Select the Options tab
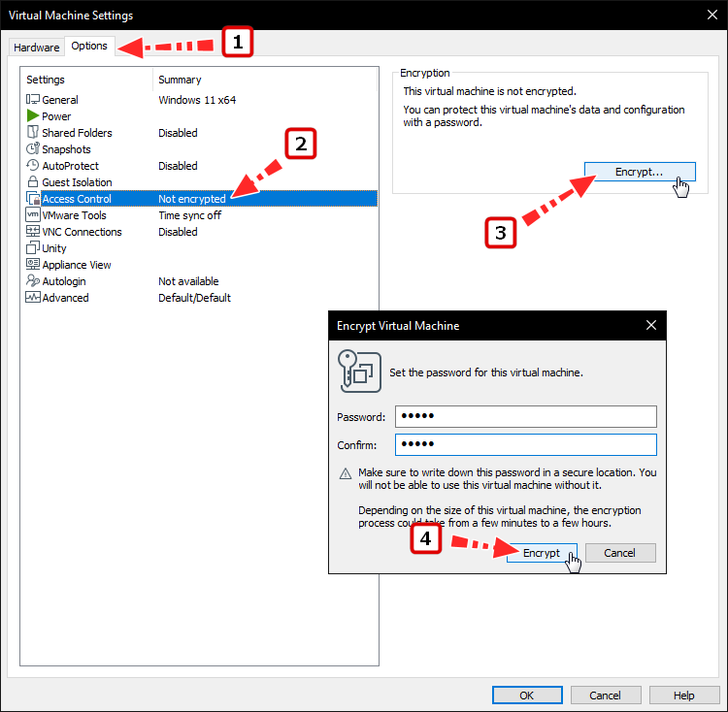 (89, 46)
